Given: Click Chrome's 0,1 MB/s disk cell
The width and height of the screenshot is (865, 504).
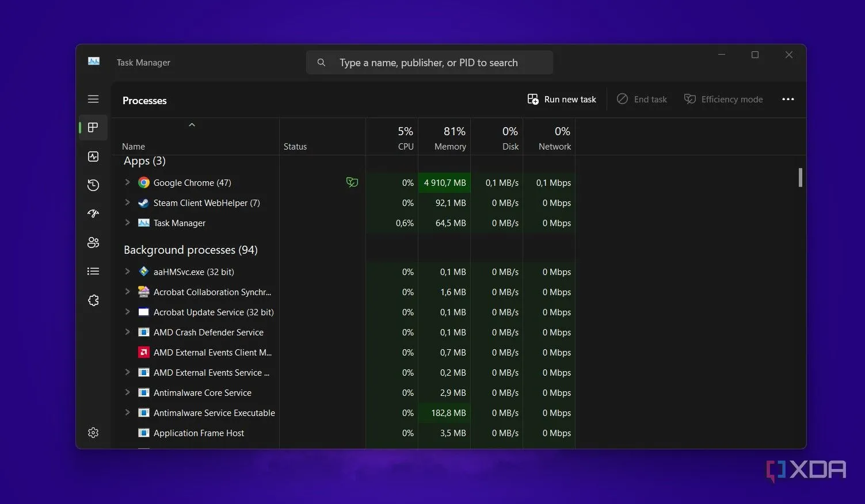Looking at the screenshot, I should coord(497,182).
